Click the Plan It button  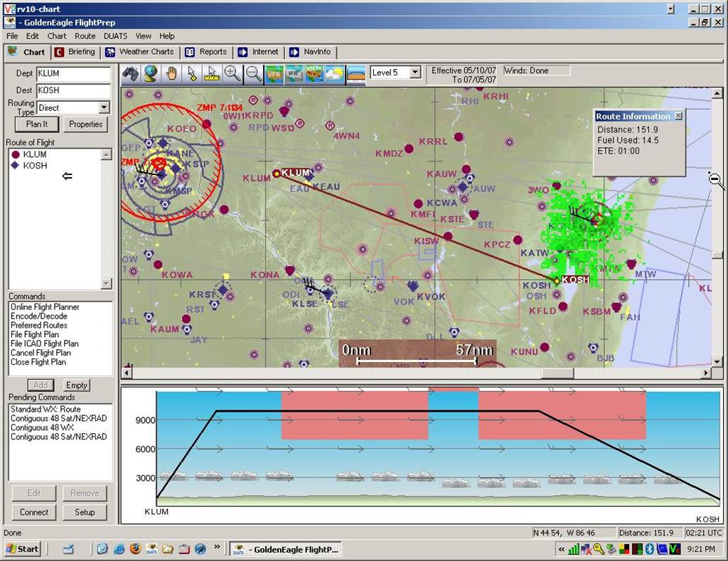(37, 124)
